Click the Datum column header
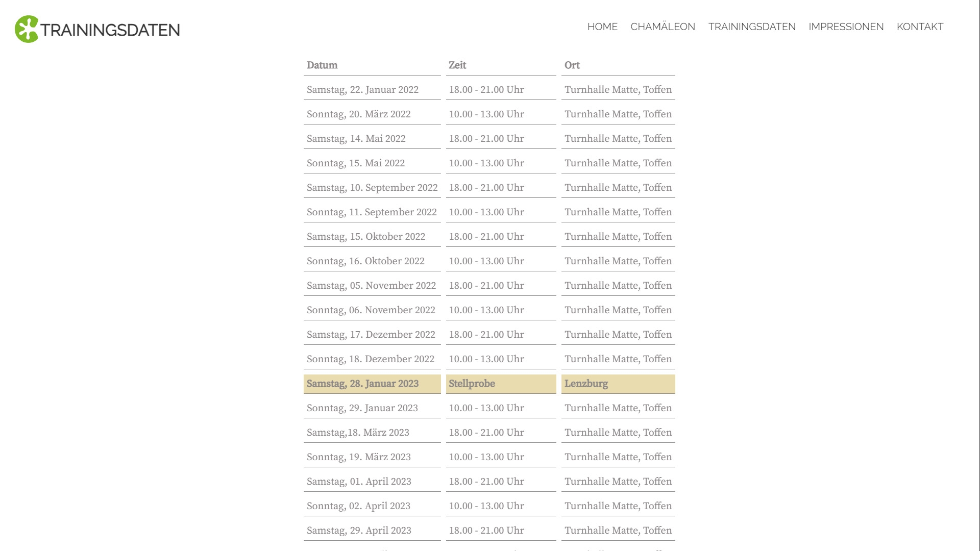Viewport: 980px width, 551px height. (322, 65)
